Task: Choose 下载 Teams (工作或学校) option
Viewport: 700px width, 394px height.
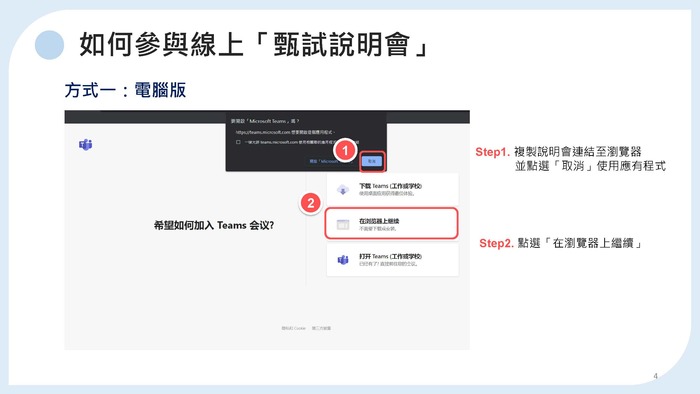Action: click(392, 190)
